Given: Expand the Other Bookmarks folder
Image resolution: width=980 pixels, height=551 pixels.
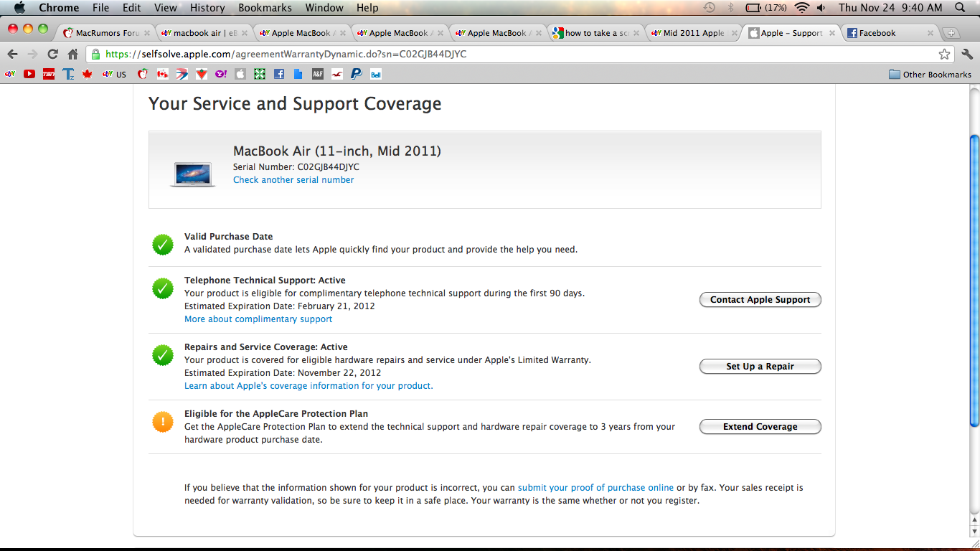Looking at the screenshot, I should (930, 74).
